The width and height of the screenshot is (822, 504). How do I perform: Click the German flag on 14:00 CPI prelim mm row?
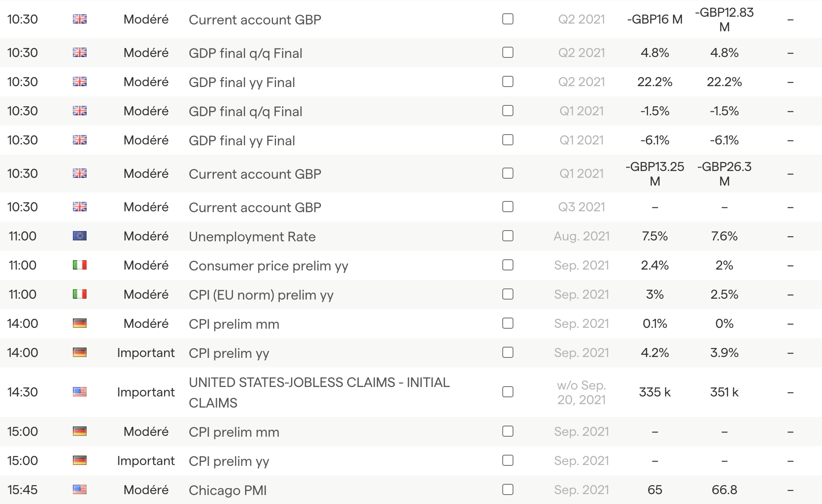80,324
